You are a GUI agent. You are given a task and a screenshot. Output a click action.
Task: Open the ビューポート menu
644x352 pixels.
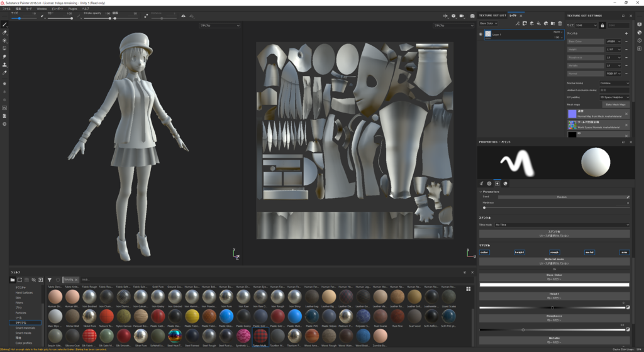pos(57,9)
